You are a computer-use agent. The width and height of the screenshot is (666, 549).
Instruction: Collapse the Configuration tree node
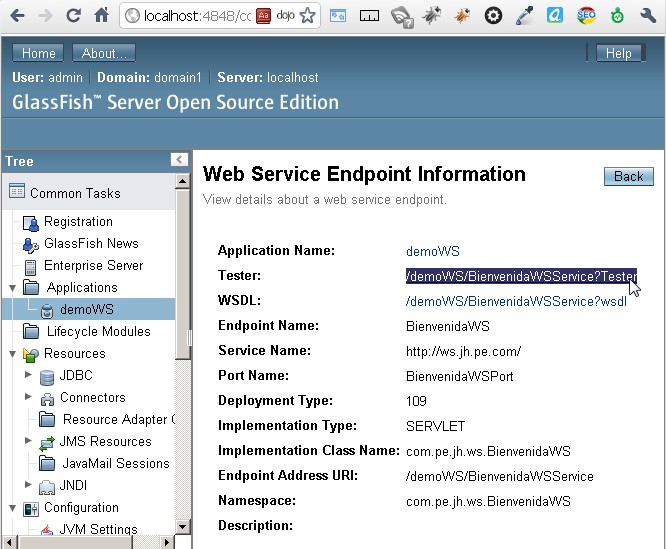(13, 508)
